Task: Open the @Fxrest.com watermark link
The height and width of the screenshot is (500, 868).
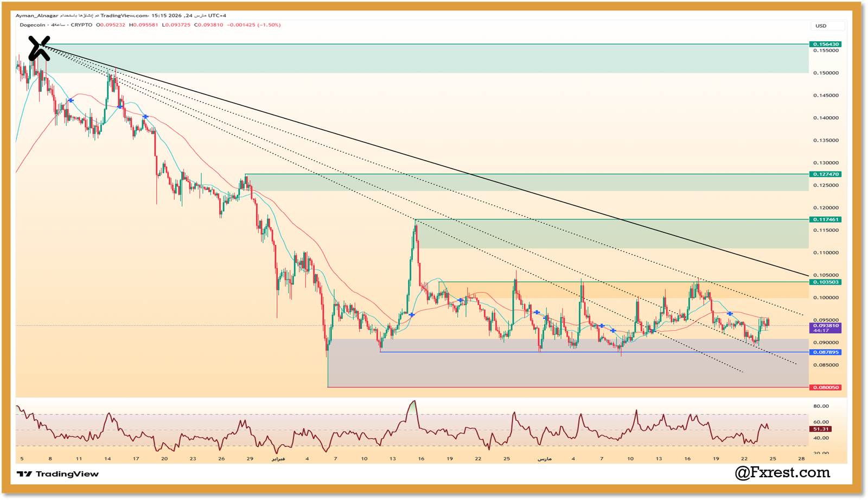Action: pos(782,472)
